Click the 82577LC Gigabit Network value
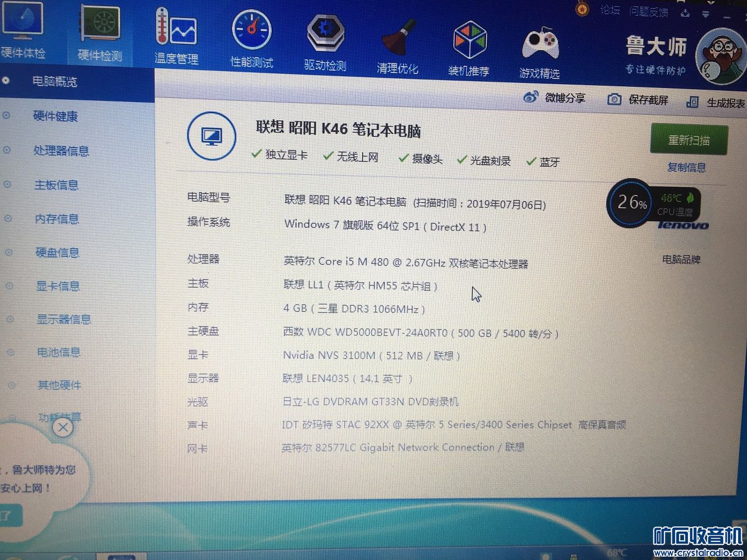This screenshot has height=560, width=747. point(403,447)
